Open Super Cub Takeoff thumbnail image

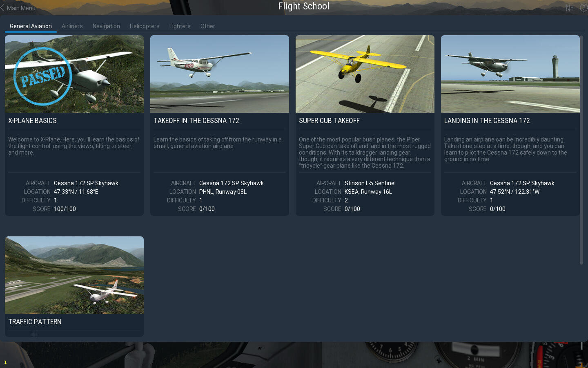[x=365, y=74]
